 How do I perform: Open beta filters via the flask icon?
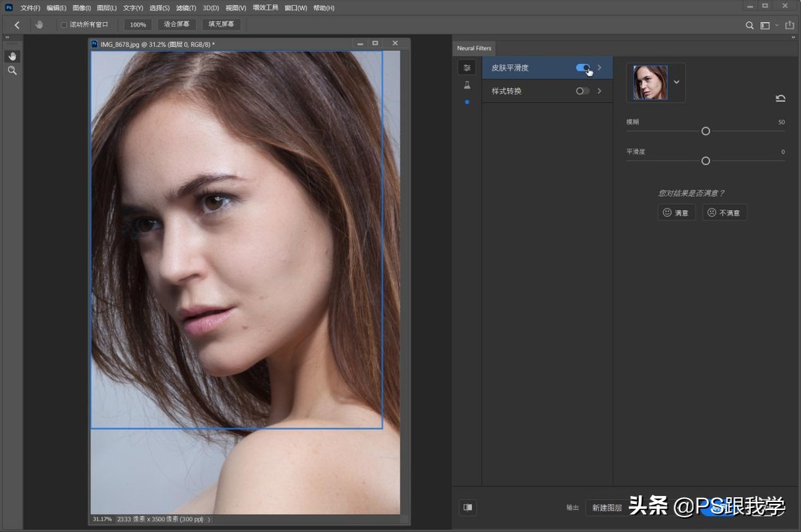click(467, 85)
